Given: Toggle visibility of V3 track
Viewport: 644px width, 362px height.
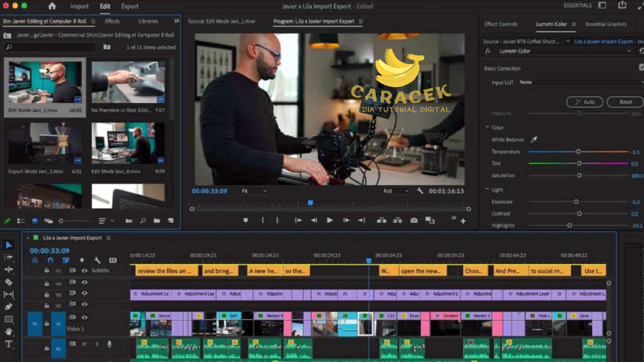Looking at the screenshot, I should [x=85, y=293].
